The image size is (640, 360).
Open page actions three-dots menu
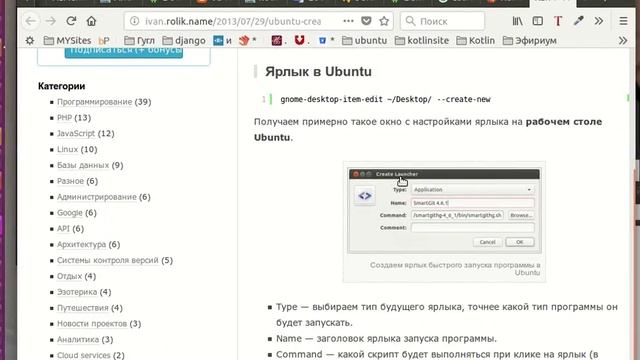(x=348, y=21)
